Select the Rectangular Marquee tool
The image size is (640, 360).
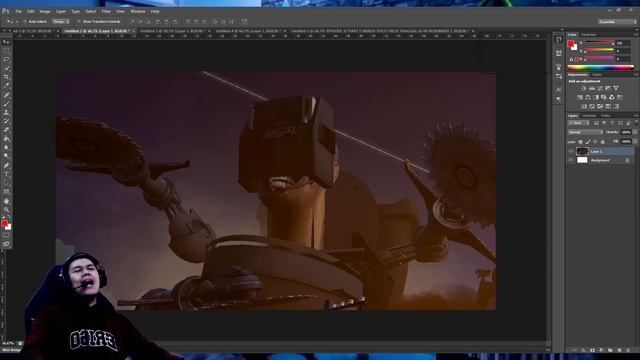pos(6,51)
